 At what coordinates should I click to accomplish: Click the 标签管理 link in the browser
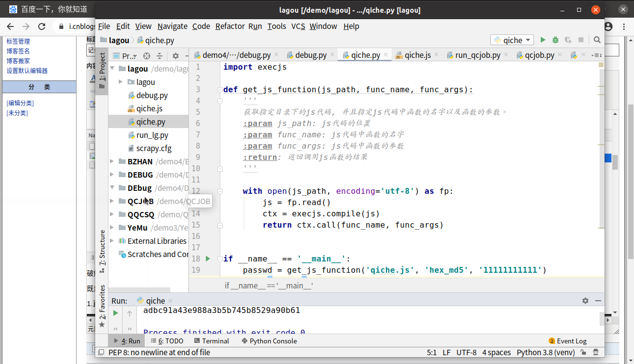point(18,41)
